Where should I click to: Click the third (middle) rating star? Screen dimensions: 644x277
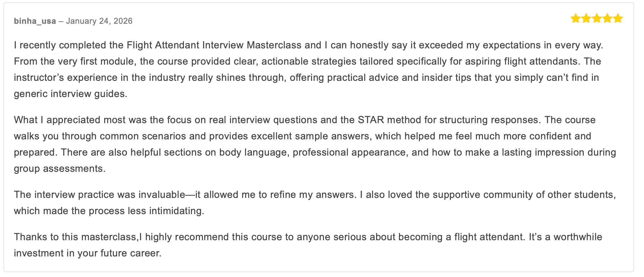597,19
